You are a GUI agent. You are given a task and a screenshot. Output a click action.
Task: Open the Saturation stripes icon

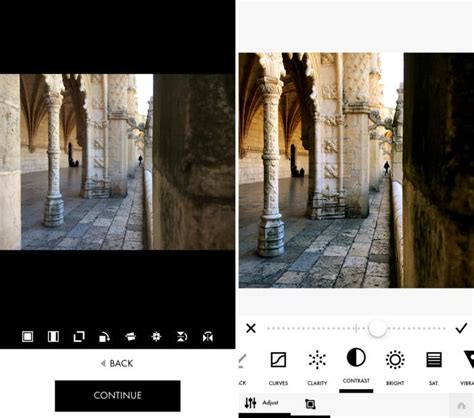coord(434,360)
